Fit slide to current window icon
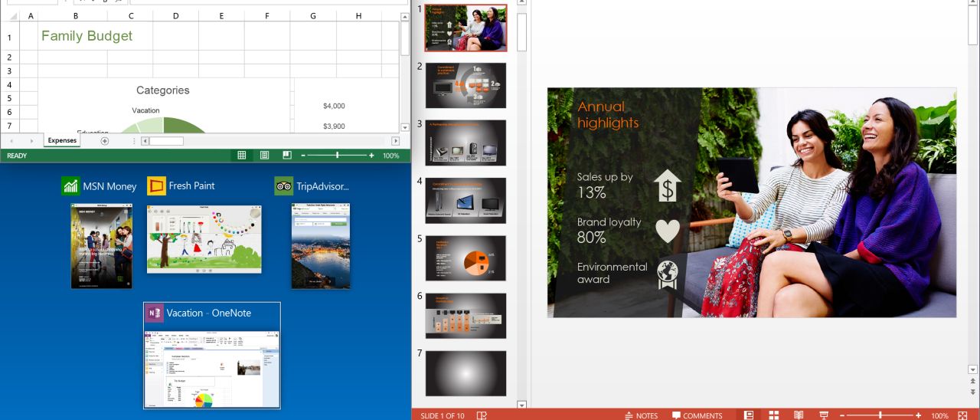Viewport: 980px width, 420px height. 963,415
